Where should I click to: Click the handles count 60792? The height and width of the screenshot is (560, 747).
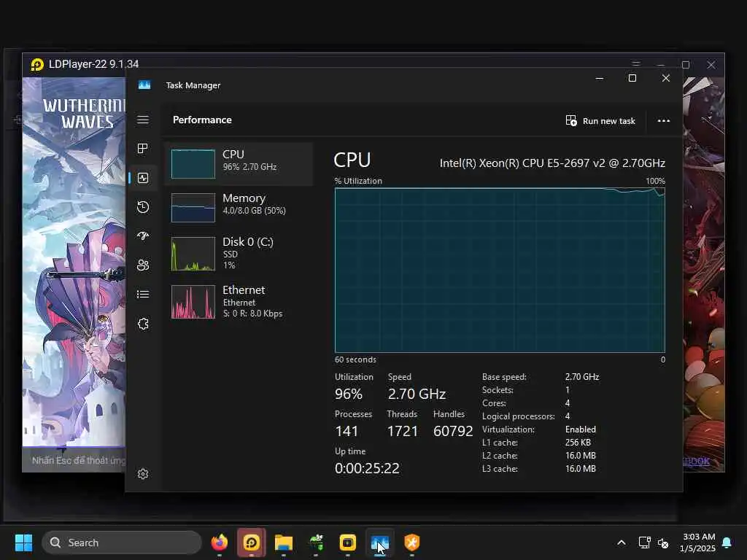coord(453,431)
